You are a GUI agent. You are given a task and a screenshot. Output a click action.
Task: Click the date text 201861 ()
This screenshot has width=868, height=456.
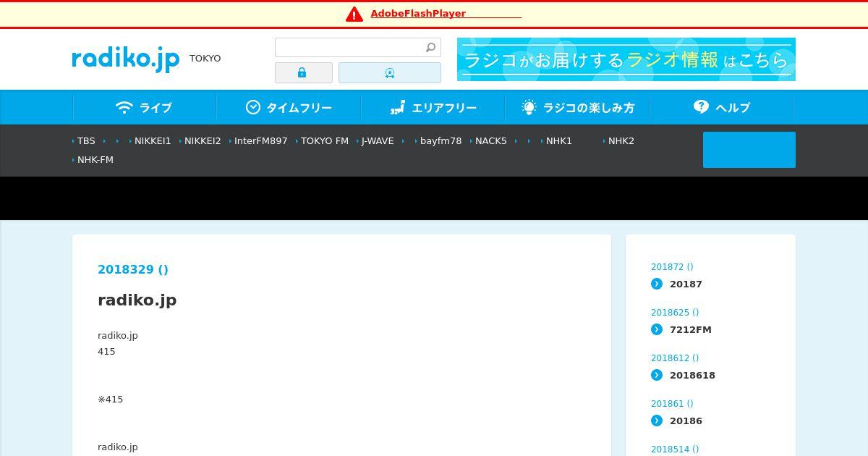(672, 404)
